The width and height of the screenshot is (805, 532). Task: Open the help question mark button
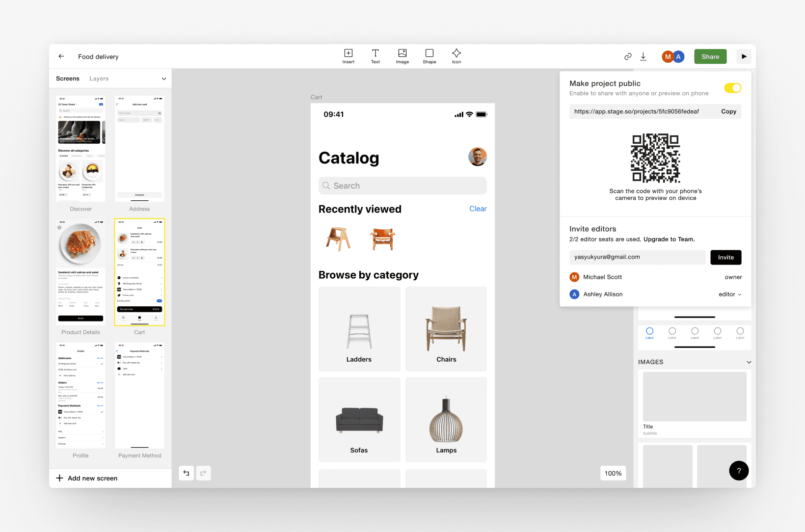pos(739,471)
